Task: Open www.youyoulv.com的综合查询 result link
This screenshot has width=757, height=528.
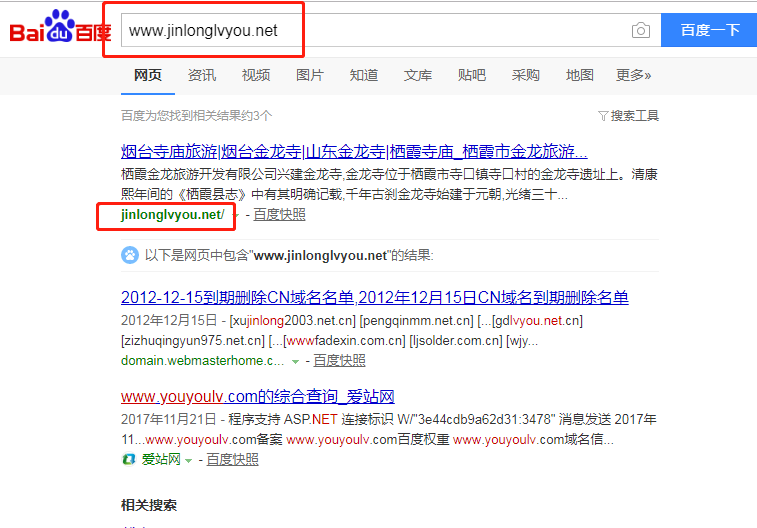Action: [x=258, y=396]
